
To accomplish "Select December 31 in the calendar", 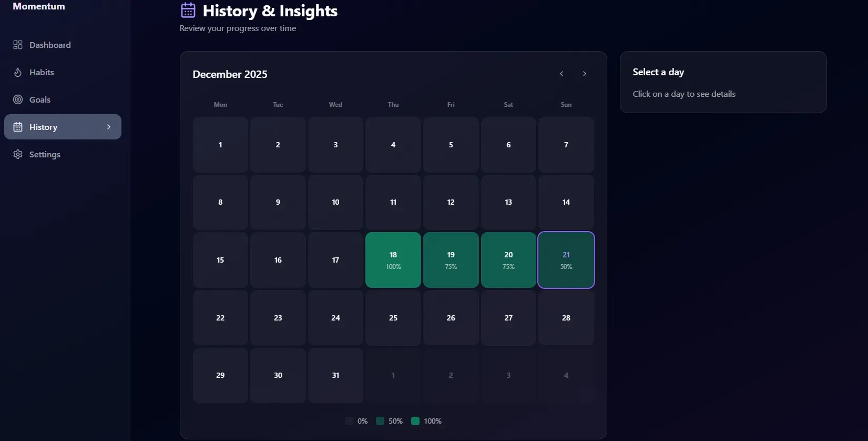I will tap(335, 375).
